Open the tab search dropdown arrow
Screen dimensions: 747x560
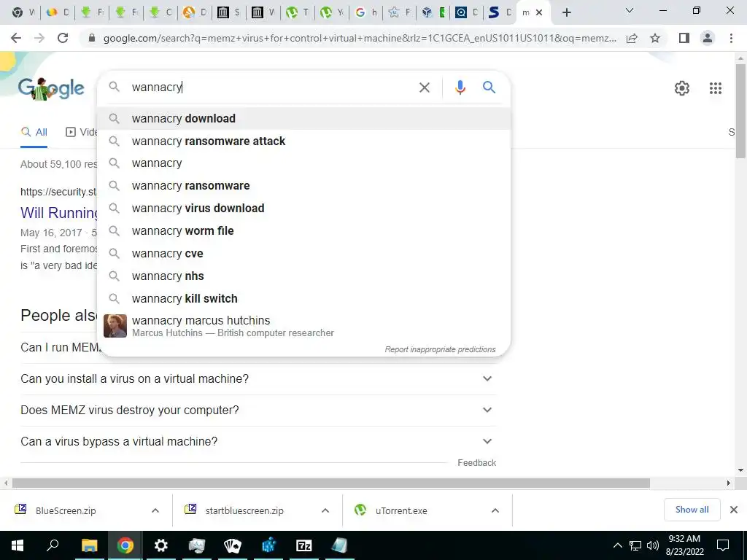(630, 10)
